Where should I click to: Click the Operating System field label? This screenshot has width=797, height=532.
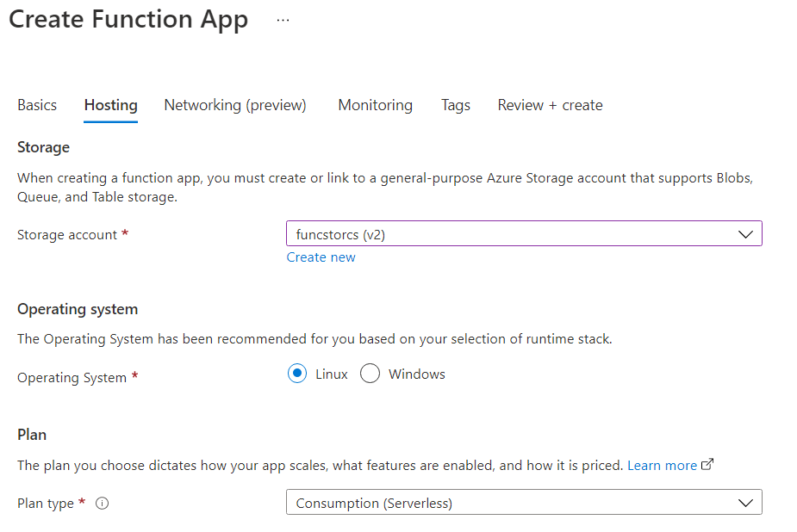72,377
